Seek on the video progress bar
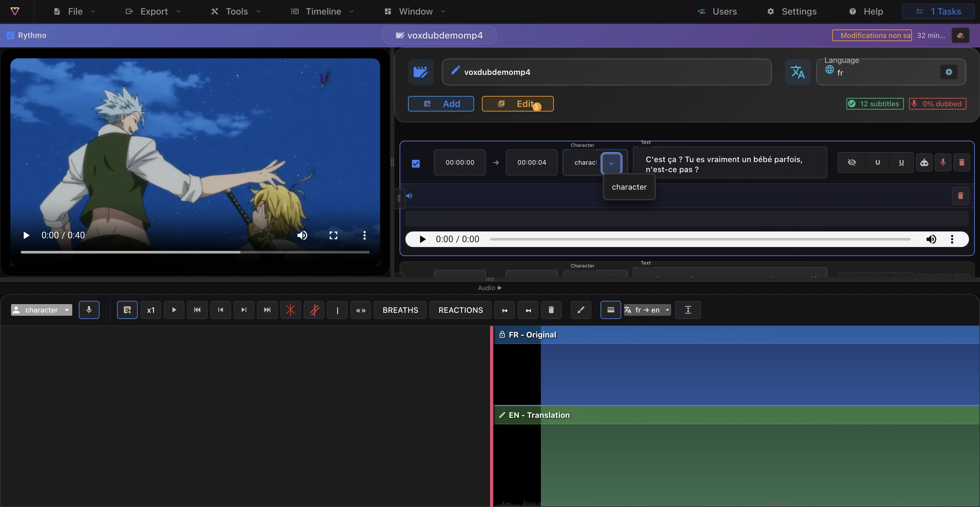The image size is (980, 507). (x=195, y=252)
